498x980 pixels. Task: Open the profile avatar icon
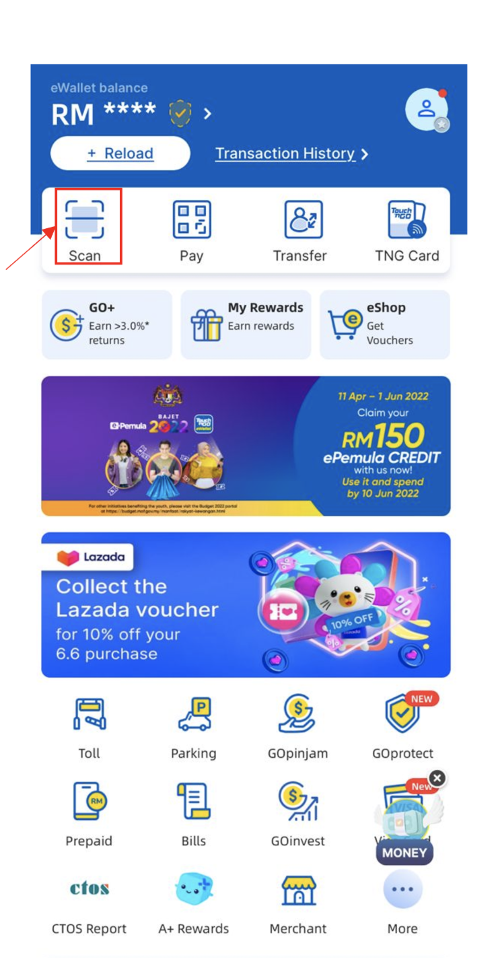coord(427,110)
